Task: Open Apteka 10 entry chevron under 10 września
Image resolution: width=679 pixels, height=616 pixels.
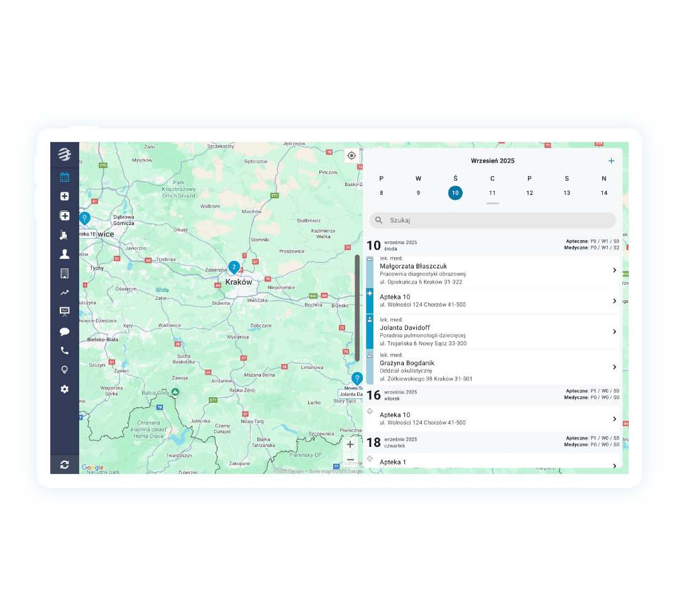Action: click(614, 301)
